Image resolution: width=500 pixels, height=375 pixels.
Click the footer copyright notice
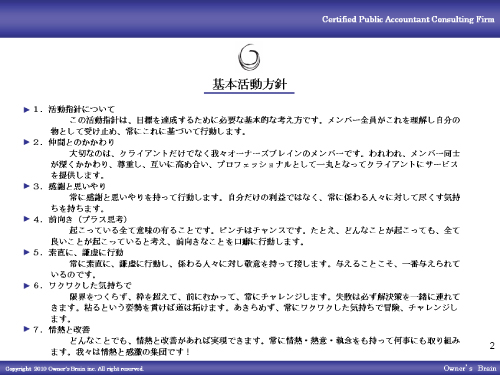pos(74,369)
